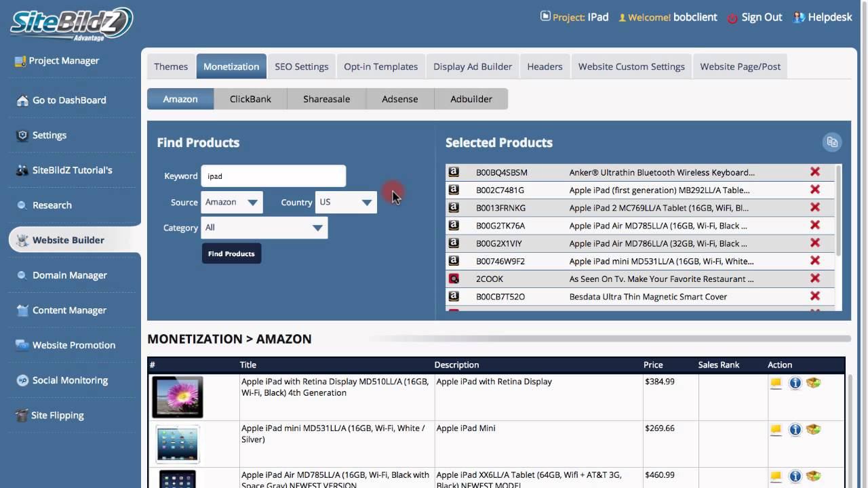The image size is (868, 488).
Task: Click info icon in $460.99 row
Action: click(795, 476)
